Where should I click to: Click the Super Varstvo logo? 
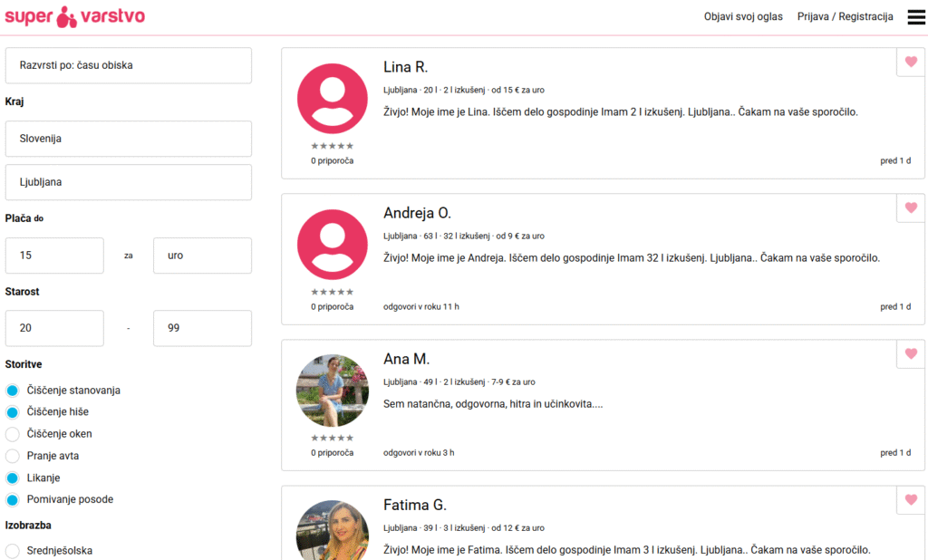74,16
